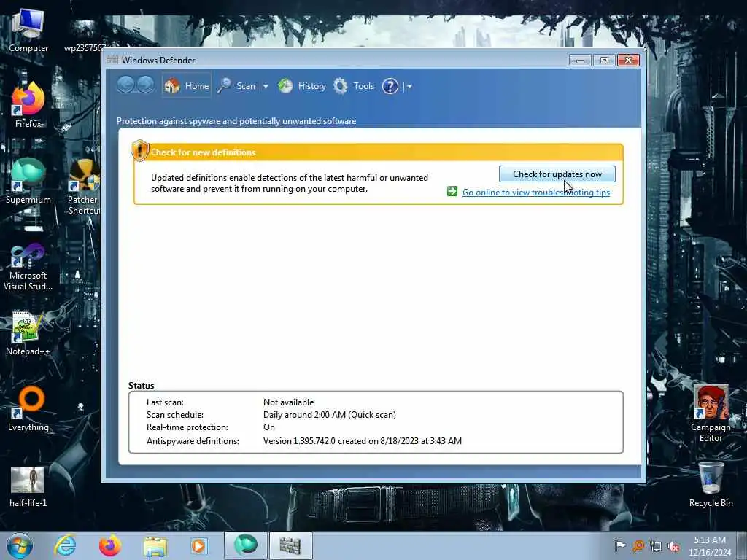
Task: Click the Windows Defender taskbar button
Action: [290, 545]
